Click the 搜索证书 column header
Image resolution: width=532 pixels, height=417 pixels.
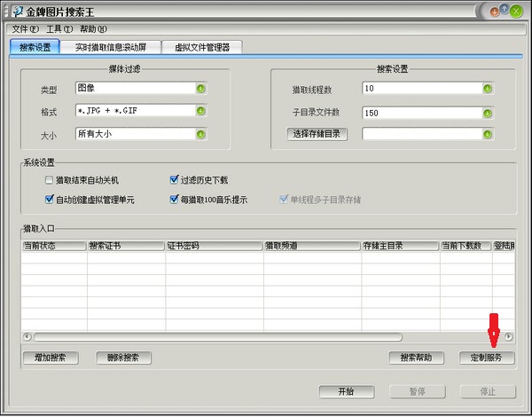coord(126,246)
